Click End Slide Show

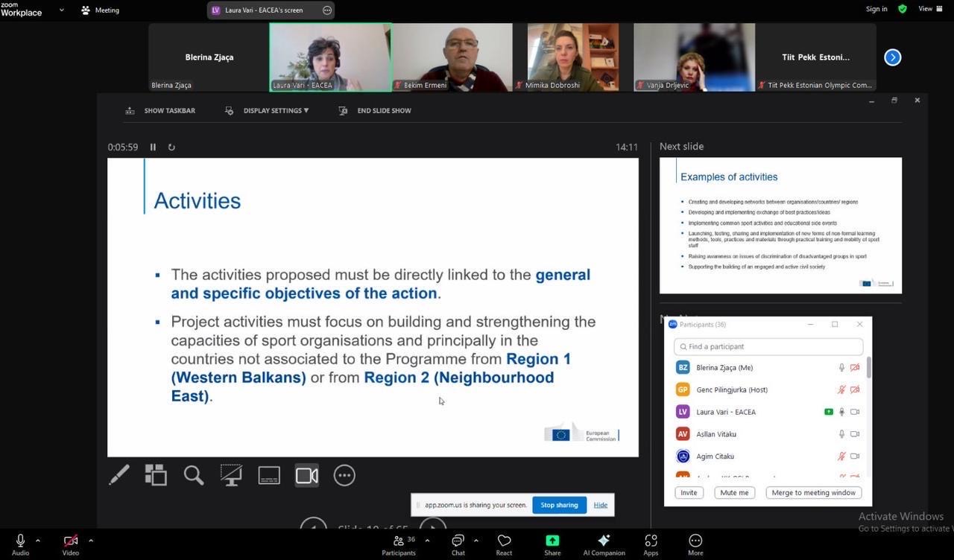click(x=375, y=110)
